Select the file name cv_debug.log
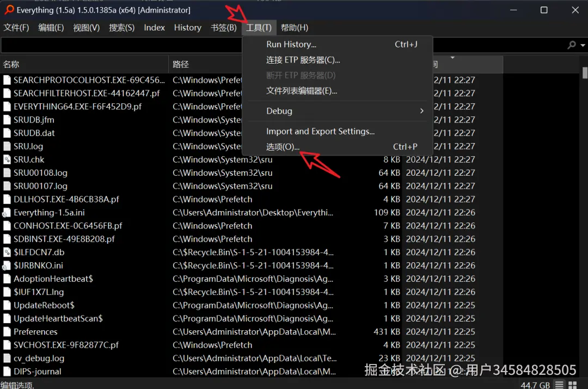This screenshot has height=389, width=588. click(x=39, y=359)
